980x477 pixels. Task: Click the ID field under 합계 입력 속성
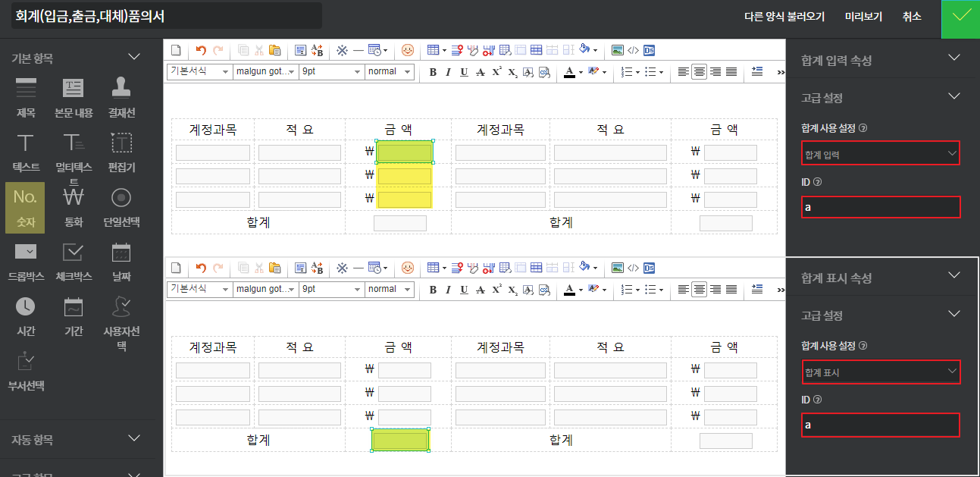pyautogui.click(x=881, y=207)
